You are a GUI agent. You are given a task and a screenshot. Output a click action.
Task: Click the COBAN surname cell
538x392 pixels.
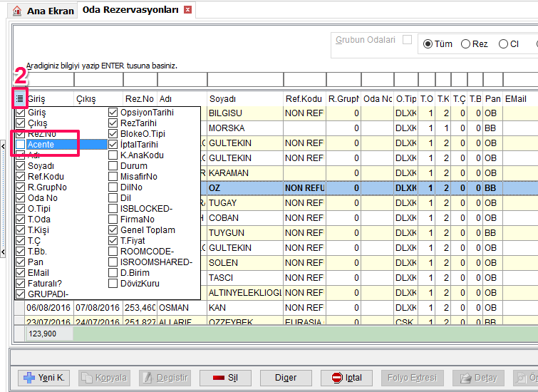point(245,218)
